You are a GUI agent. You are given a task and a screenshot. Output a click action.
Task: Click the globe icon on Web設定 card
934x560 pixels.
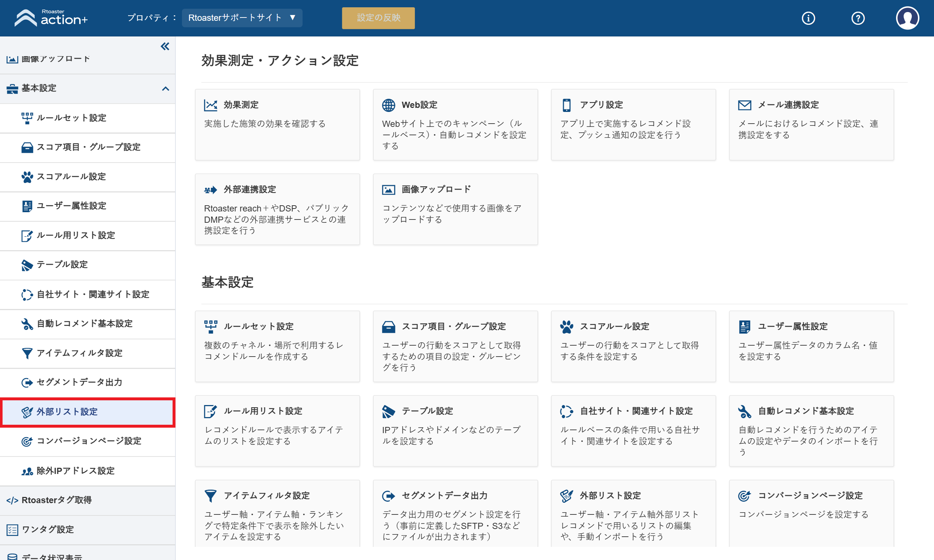(x=389, y=105)
